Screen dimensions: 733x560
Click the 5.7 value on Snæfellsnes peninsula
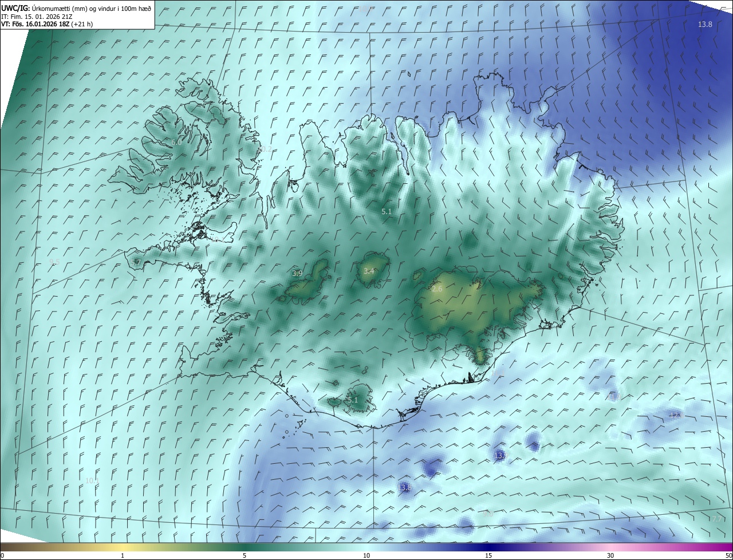pos(136,262)
